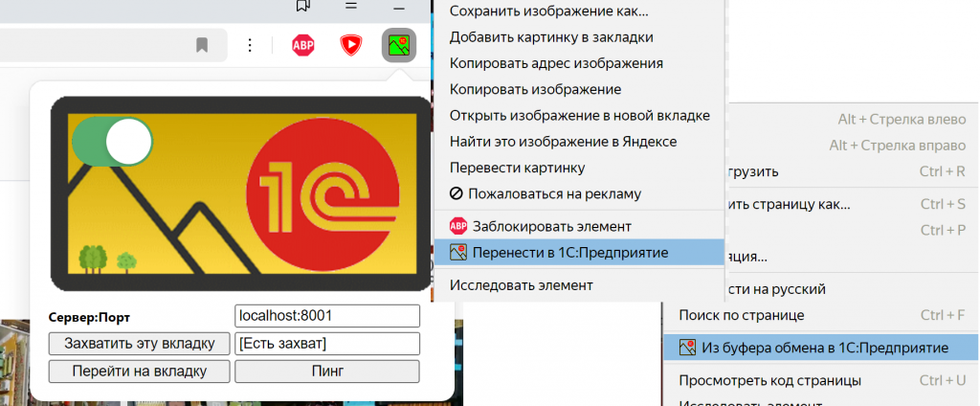
Task: Click the 1C red circle logo
Action: (x=323, y=194)
